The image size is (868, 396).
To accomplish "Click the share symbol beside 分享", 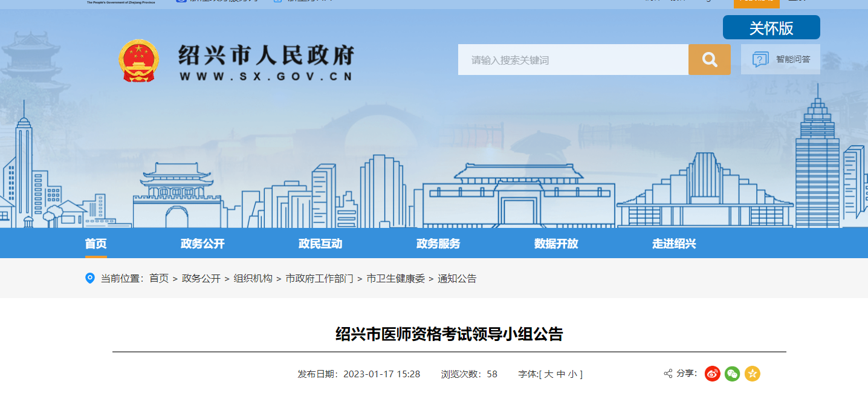I will coord(668,374).
